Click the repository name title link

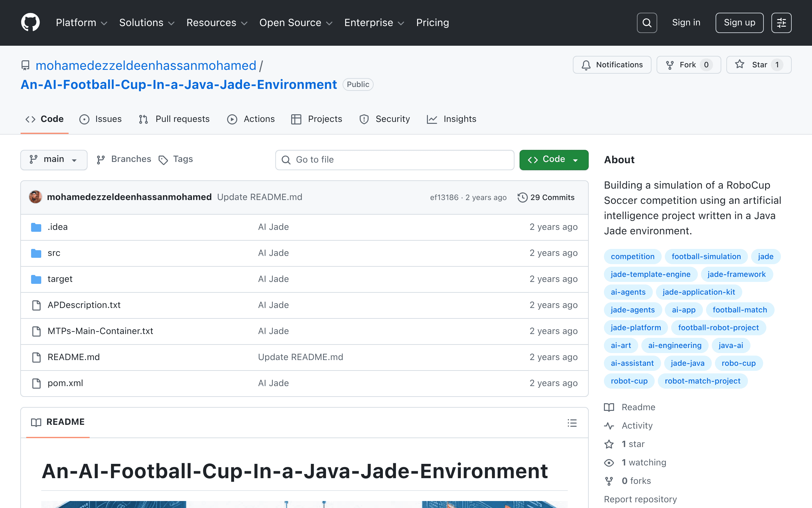[x=179, y=84]
